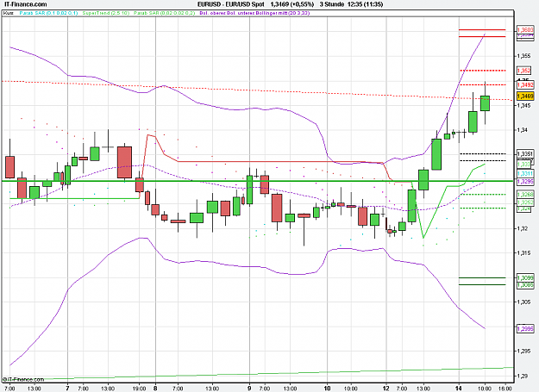The image size is (539, 392).
Task: Click date marker 7 on time axis
Action: click(67, 389)
